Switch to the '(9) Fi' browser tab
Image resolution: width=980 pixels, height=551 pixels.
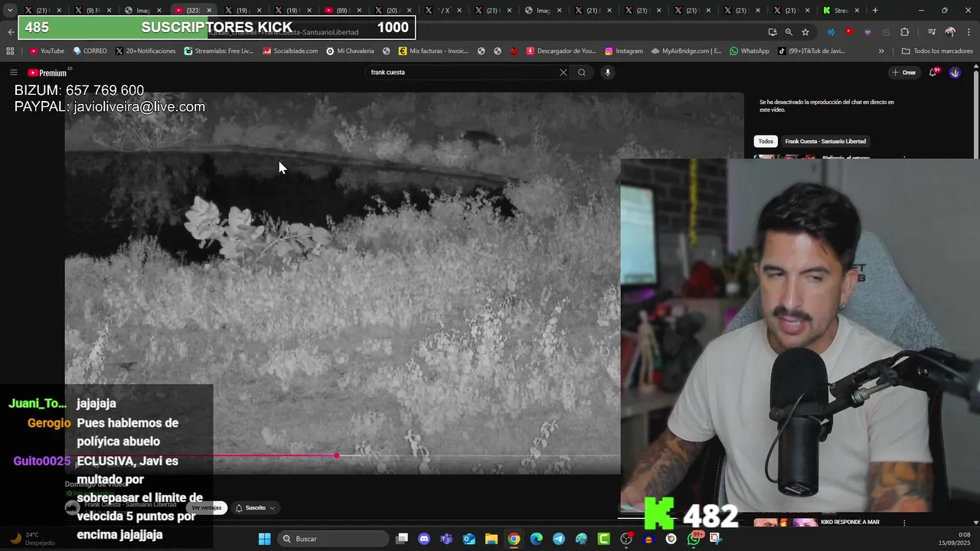click(x=93, y=11)
